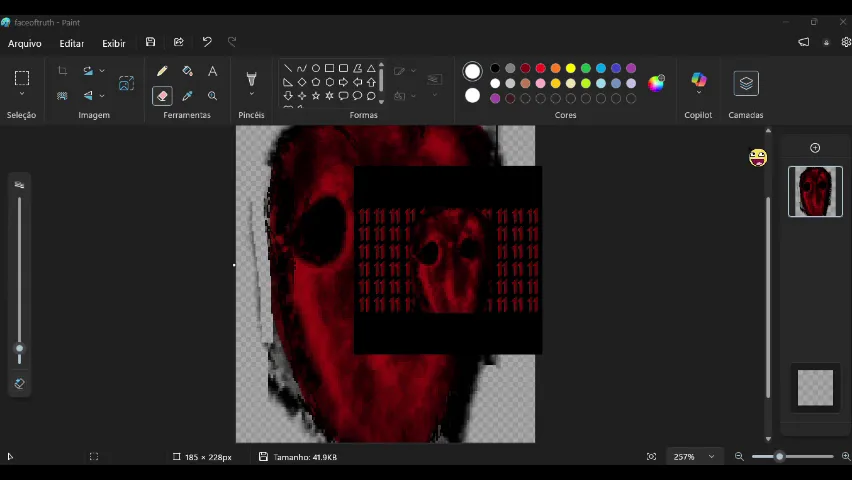The width and height of the screenshot is (852, 480).
Task: Expand the Copilot dropdown chevron
Action: (699, 92)
